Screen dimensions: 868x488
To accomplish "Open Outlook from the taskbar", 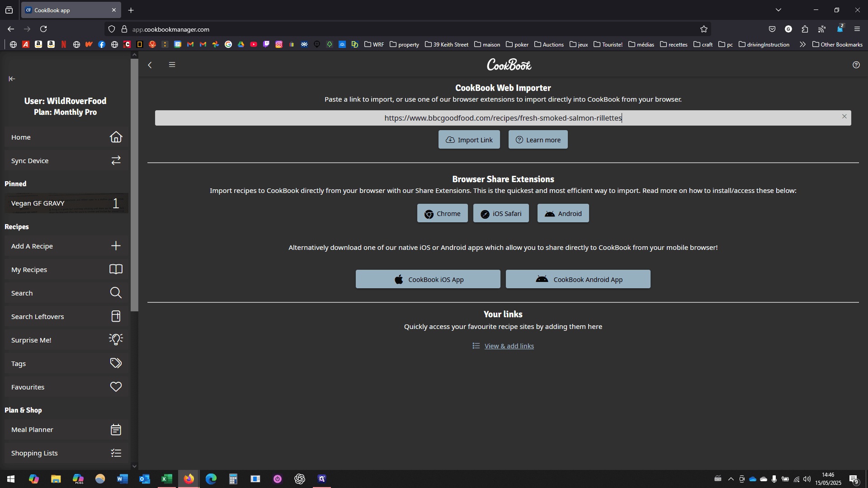I will click(145, 479).
